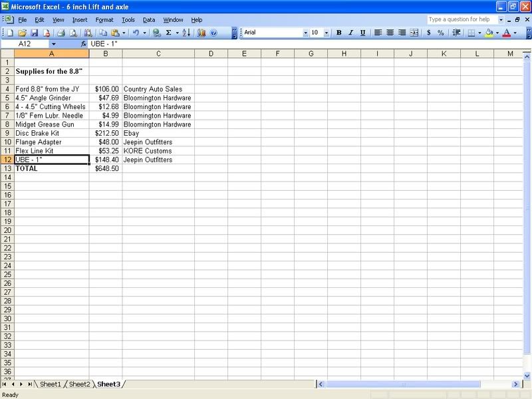Select the TOTAL cell $648.50
The width and height of the screenshot is (532, 399).
click(106, 169)
